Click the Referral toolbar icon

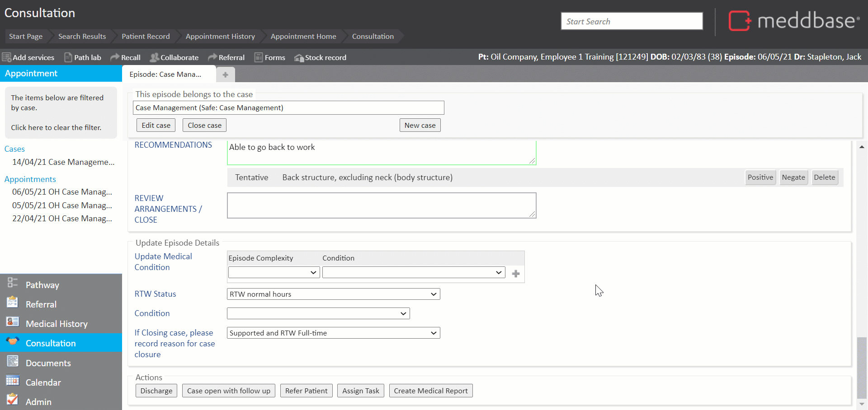click(x=212, y=57)
